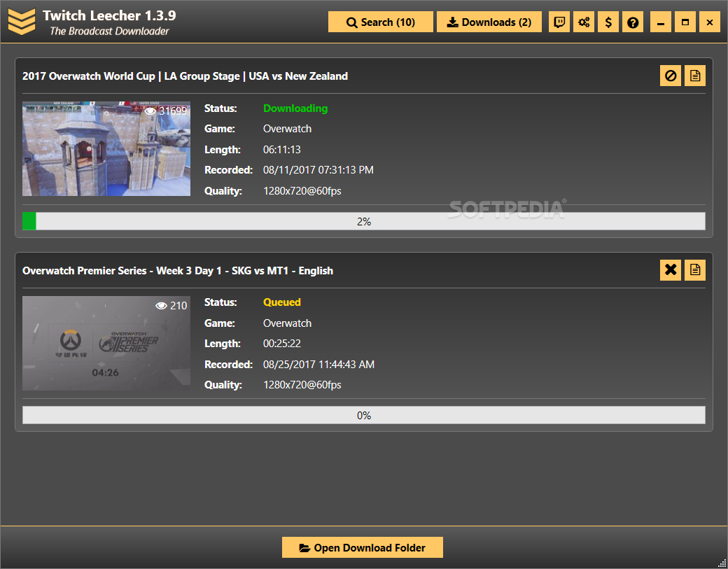Click the length value 06:11:13
The image size is (728, 569).
click(x=282, y=150)
